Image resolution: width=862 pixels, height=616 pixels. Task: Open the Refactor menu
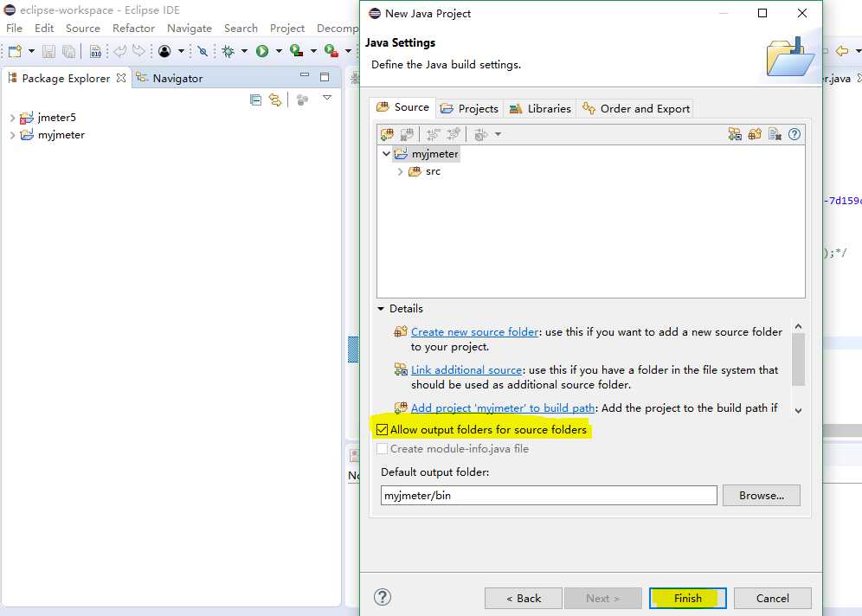click(133, 28)
